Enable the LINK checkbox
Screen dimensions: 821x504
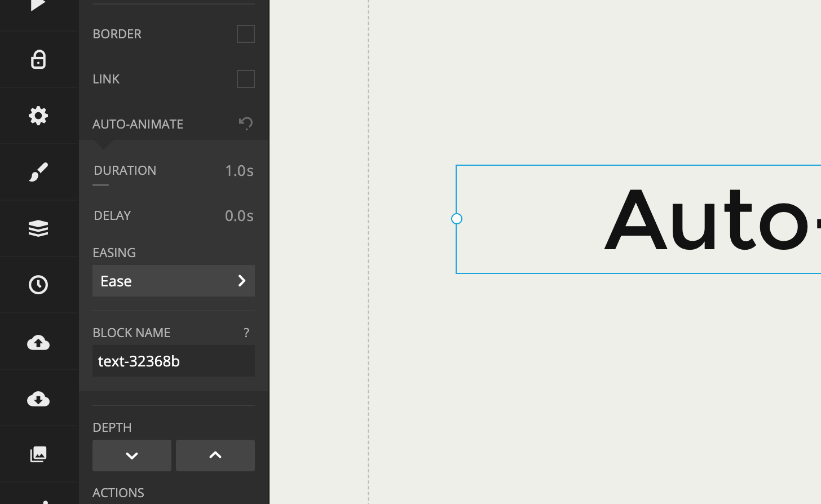coord(246,79)
